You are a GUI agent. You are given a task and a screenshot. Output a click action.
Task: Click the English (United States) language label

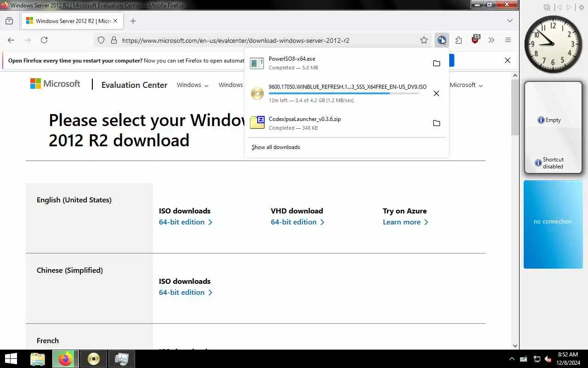74,200
